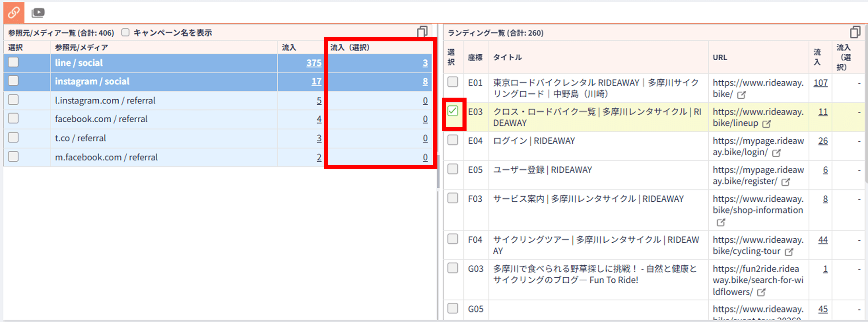Open the 1 inflow link in row G03

[825, 269]
